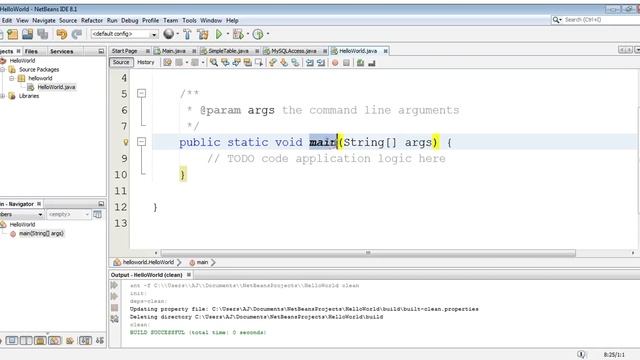Click Stop Macro Recording icon

[x=346, y=62]
